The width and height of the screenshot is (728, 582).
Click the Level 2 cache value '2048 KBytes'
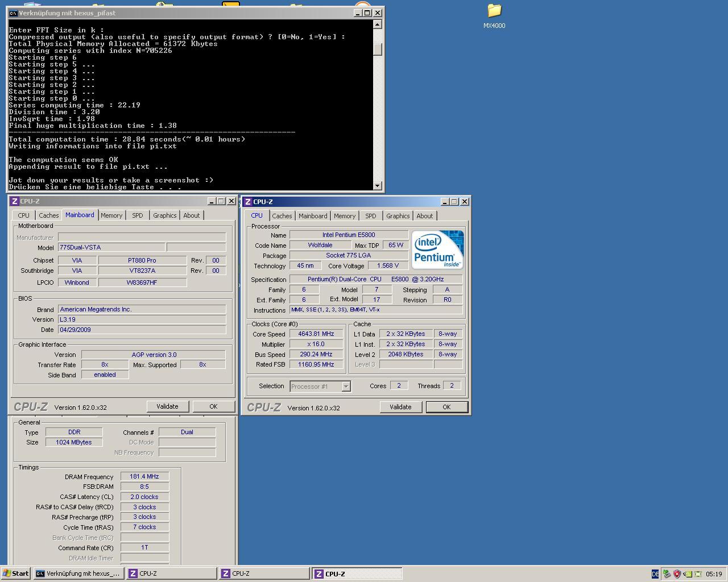tap(406, 354)
